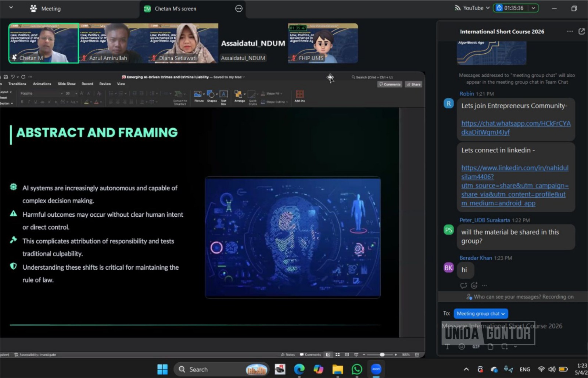Image resolution: width=588 pixels, height=378 pixels.
Task: Click the PowerPoint search field
Action: point(373,77)
